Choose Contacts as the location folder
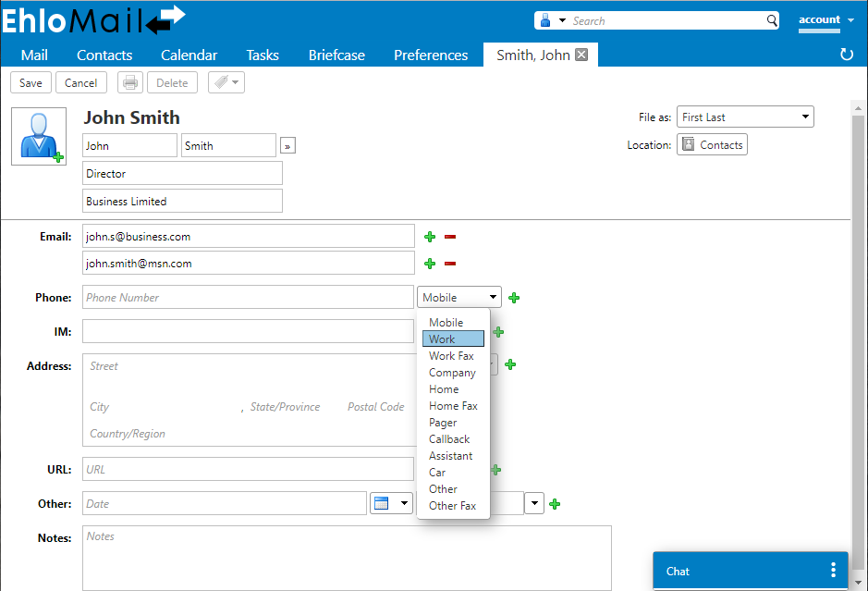The image size is (868, 591). click(712, 144)
